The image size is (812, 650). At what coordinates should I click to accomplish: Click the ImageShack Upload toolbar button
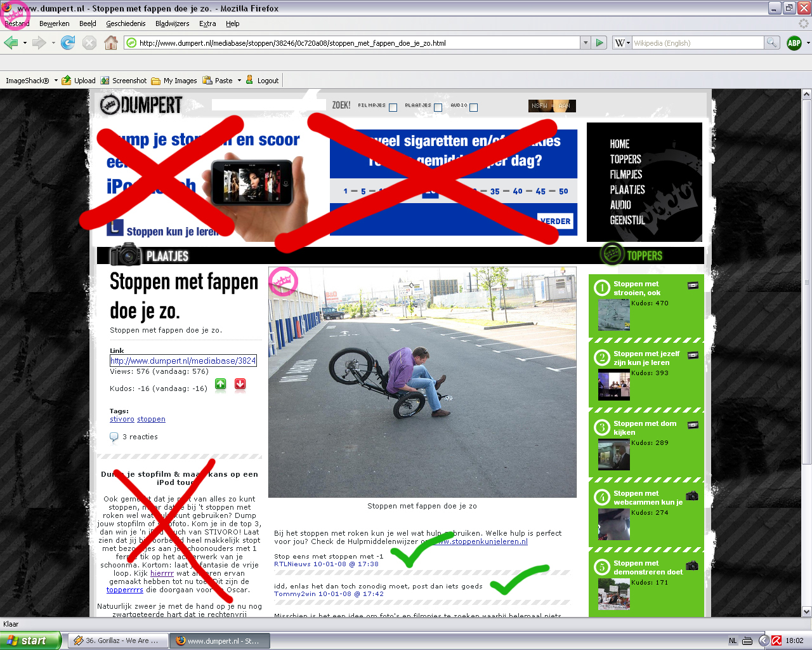click(79, 81)
